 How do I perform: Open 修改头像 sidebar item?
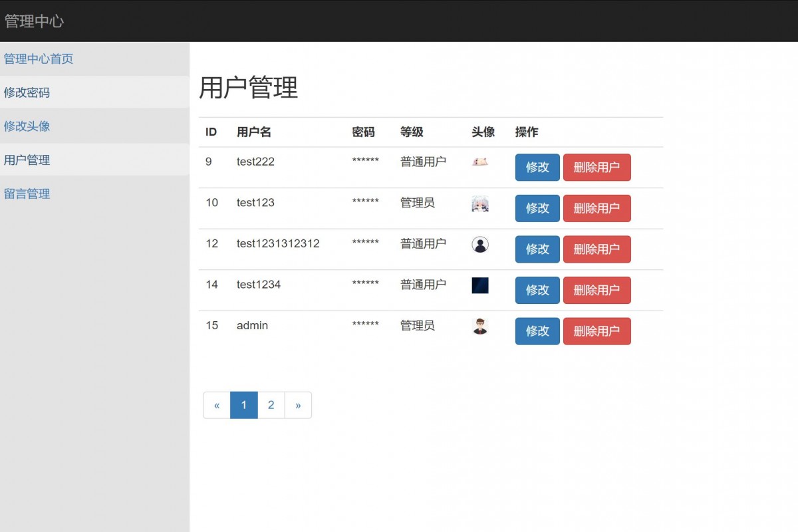coord(27,126)
